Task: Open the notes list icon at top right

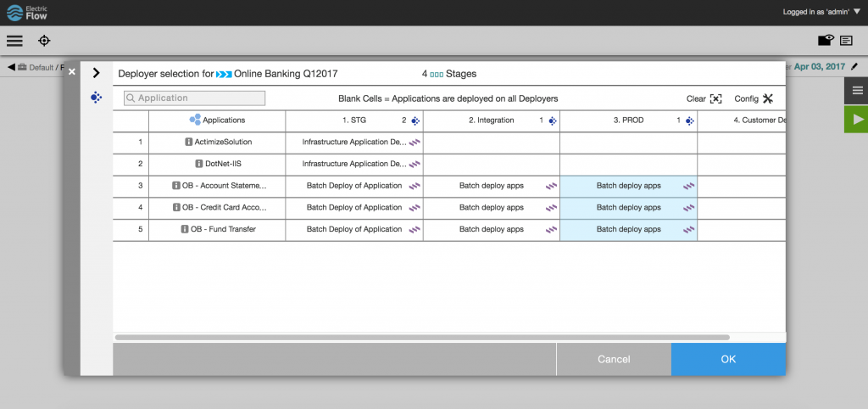Action: click(847, 41)
